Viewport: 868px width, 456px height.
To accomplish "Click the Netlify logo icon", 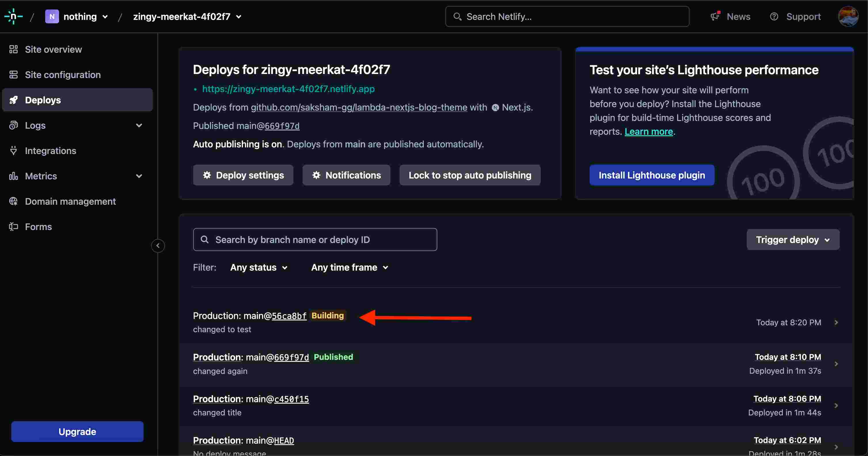I will coord(14,16).
